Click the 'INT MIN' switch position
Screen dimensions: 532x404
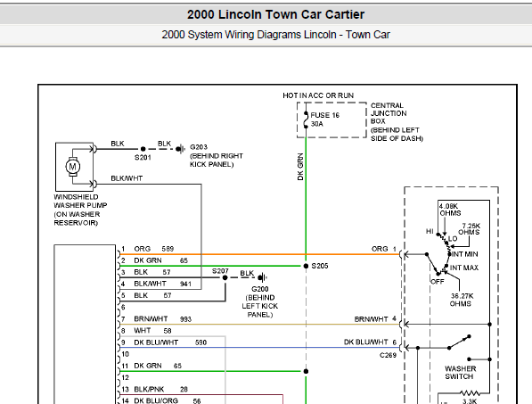coord(464,254)
